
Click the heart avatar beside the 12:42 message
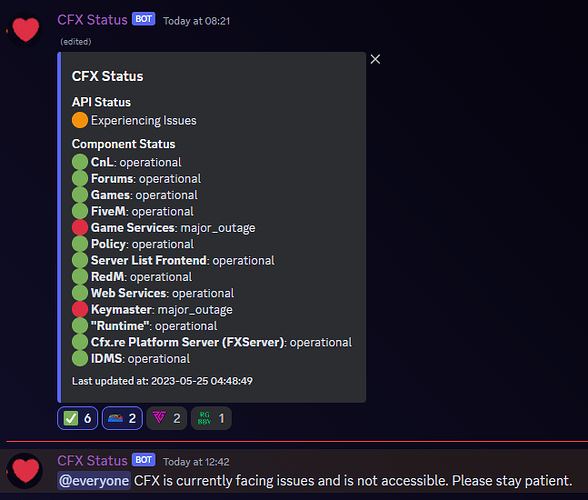(25, 470)
